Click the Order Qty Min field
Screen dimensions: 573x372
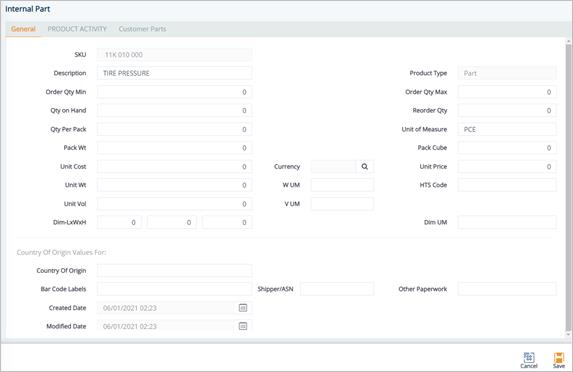174,92
